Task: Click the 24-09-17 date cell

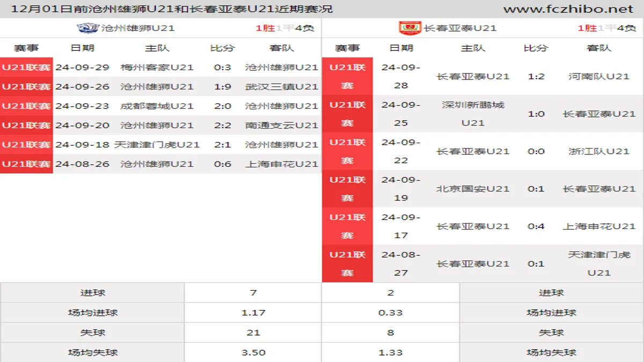Action: [x=401, y=226]
